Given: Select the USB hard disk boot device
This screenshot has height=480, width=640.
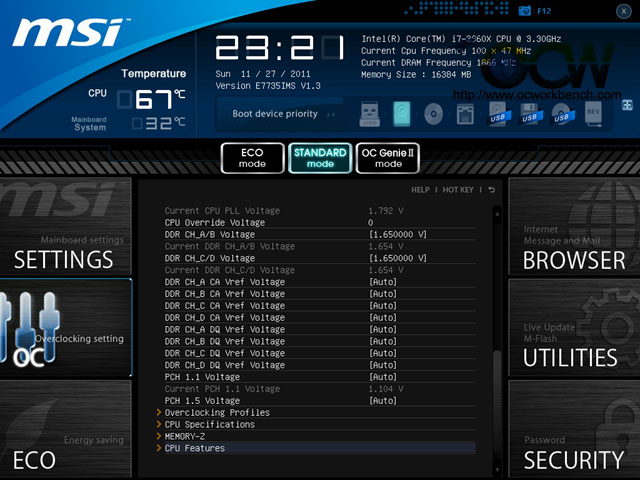Looking at the screenshot, I should coord(498,114).
